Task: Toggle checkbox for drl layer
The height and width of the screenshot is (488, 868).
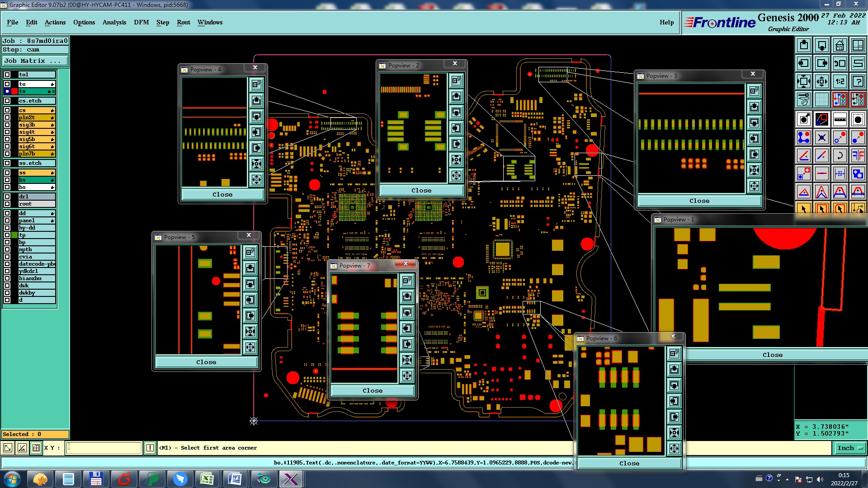Action: (7, 197)
